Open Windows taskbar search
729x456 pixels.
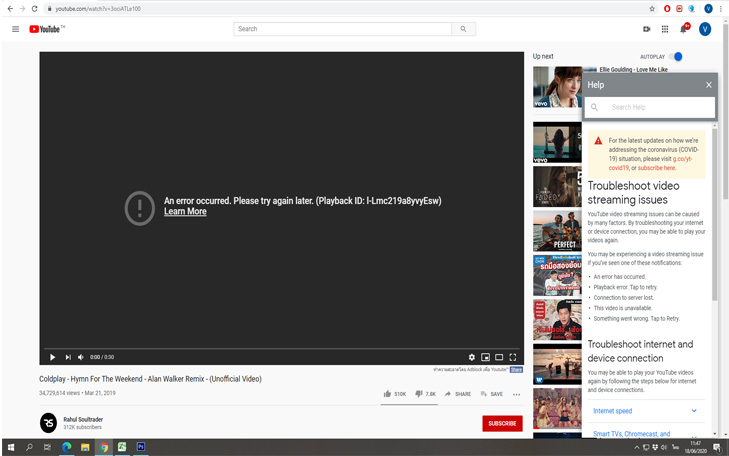pyautogui.click(x=29, y=447)
